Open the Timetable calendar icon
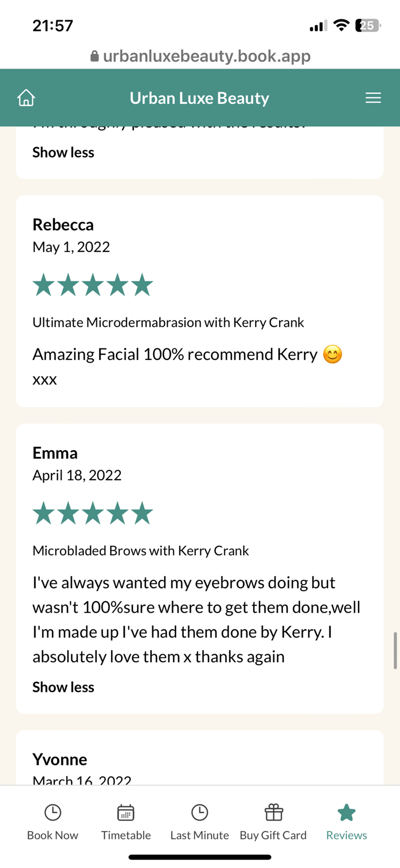Image resolution: width=400 pixels, height=868 pixels. [126, 812]
